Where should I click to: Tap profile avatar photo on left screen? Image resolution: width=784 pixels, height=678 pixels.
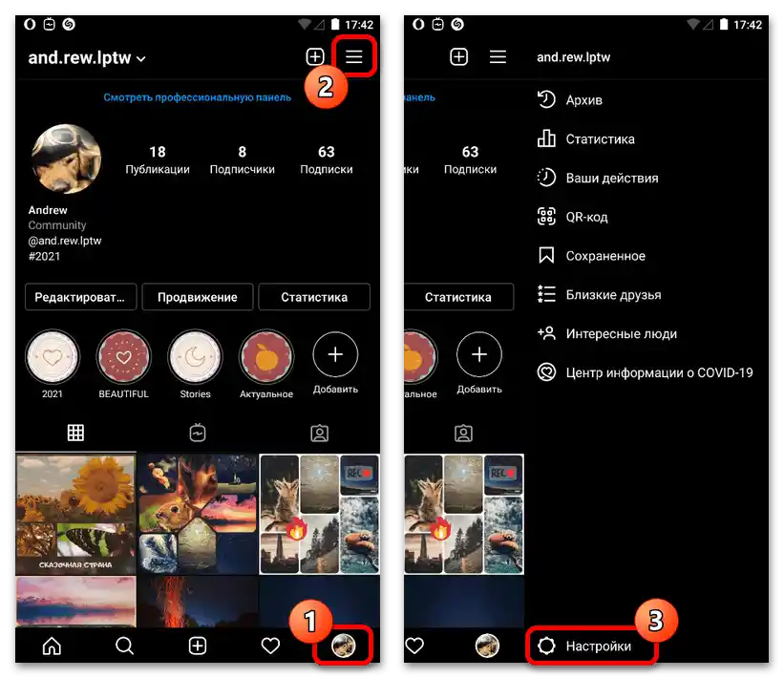[66, 159]
